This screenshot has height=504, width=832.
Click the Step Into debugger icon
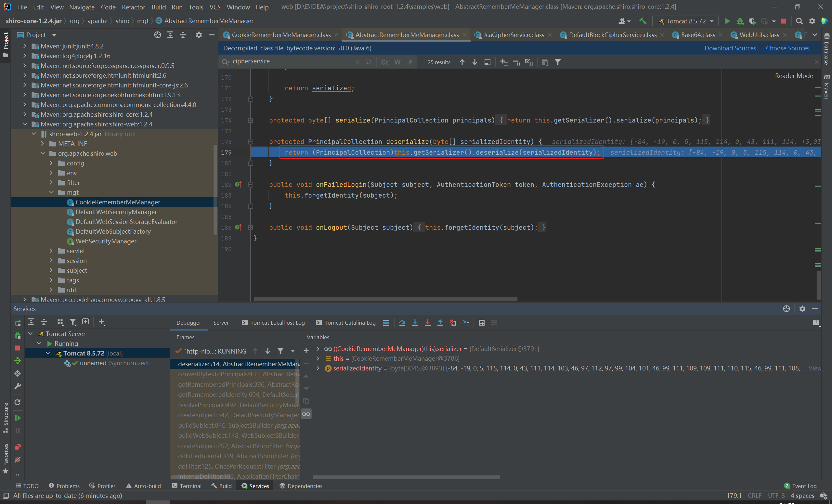coord(415,323)
